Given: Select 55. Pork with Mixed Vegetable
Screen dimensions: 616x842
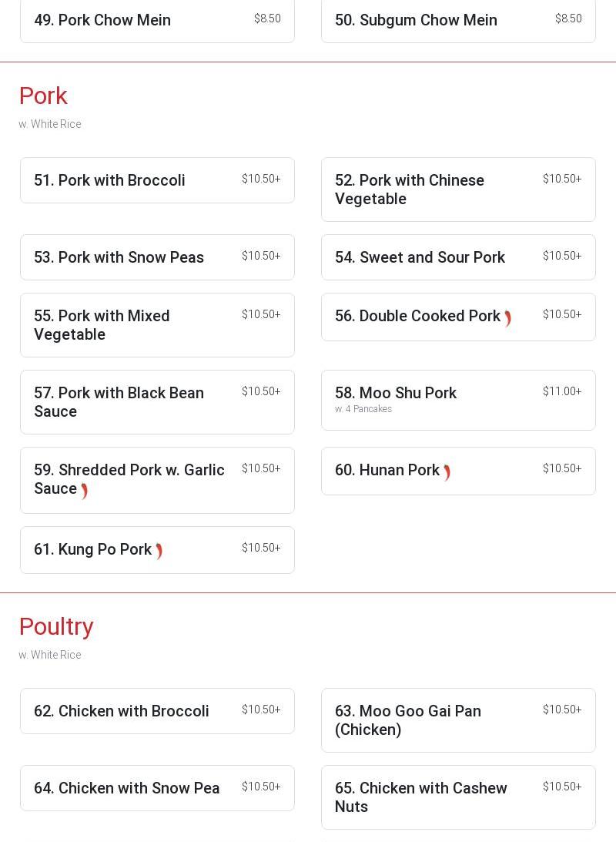Looking at the screenshot, I should click(x=157, y=325).
